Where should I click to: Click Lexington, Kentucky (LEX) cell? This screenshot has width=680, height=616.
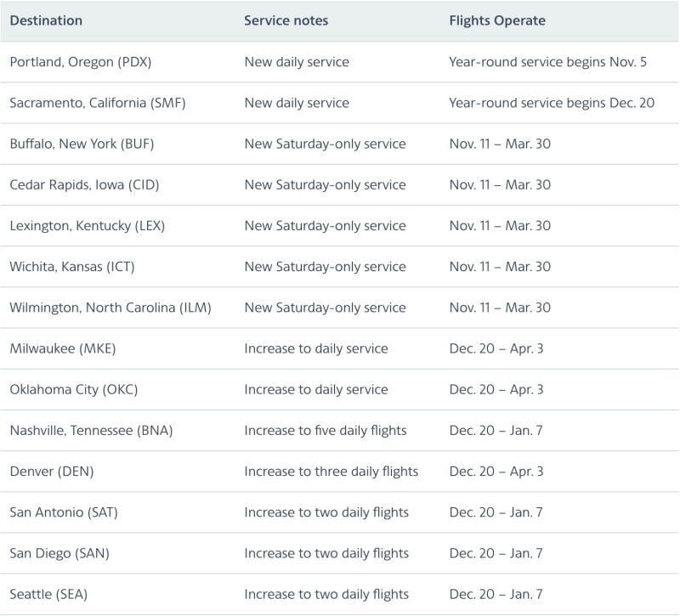click(88, 225)
